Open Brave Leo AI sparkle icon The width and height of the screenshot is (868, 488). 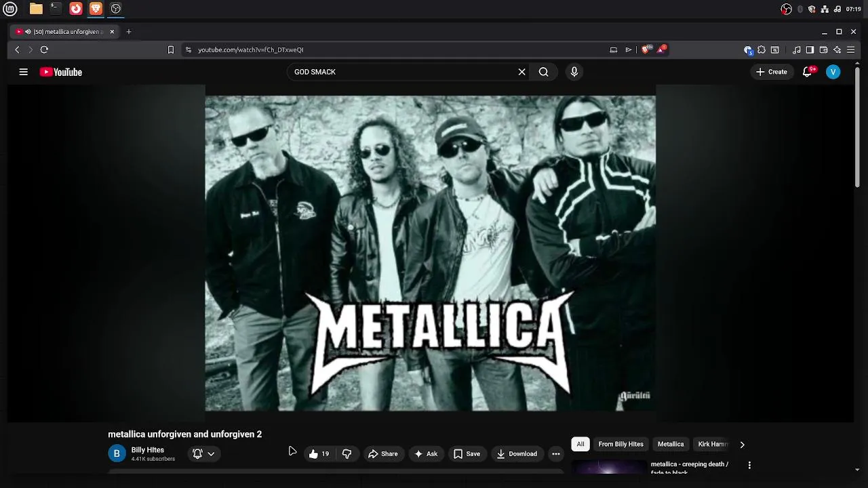click(x=837, y=49)
